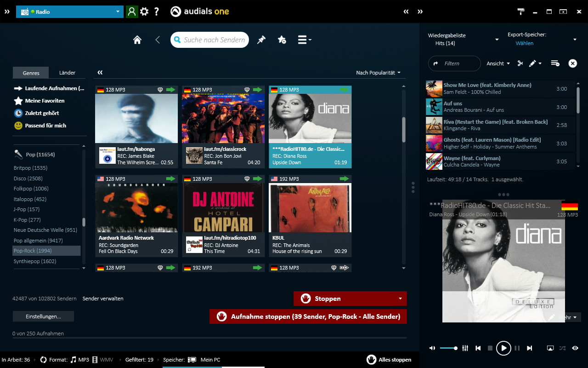Click the Wählen export storage link

[525, 43]
